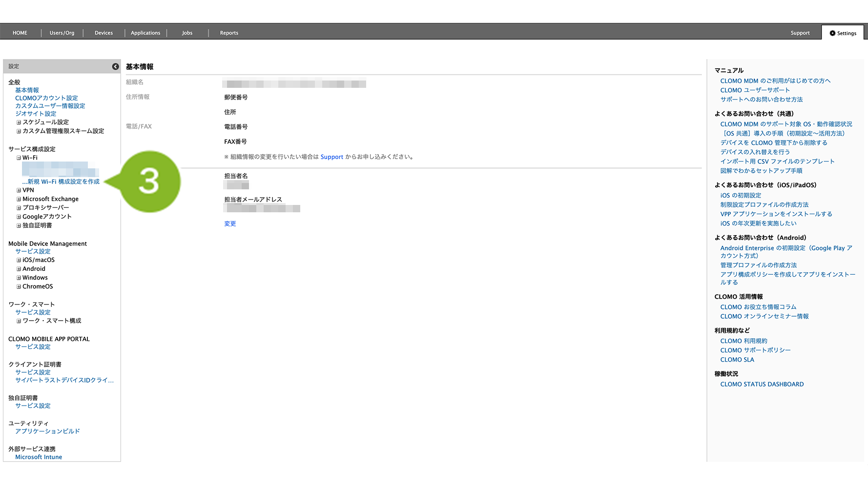The height and width of the screenshot is (488, 868).
Task: Open CLOMO STATUS DASHBOARD link
Action: tap(762, 385)
